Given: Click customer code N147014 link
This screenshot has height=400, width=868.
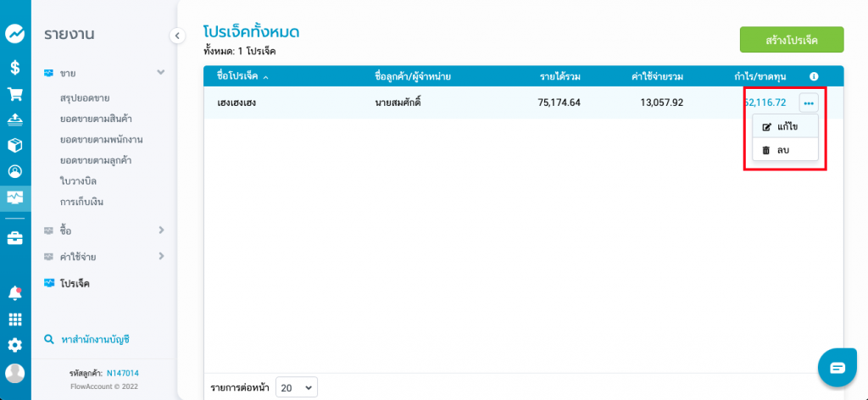Looking at the screenshot, I should [x=123, y=374].
